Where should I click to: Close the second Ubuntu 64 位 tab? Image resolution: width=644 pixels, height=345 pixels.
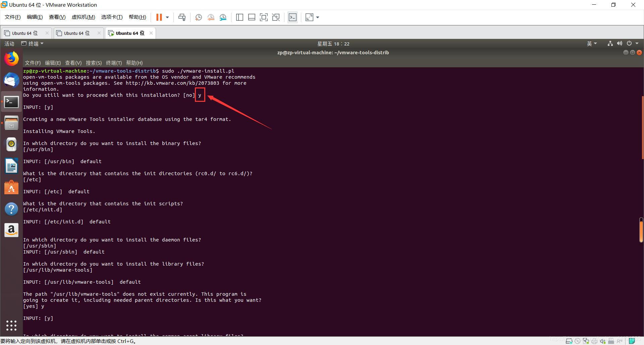point(99,33)
